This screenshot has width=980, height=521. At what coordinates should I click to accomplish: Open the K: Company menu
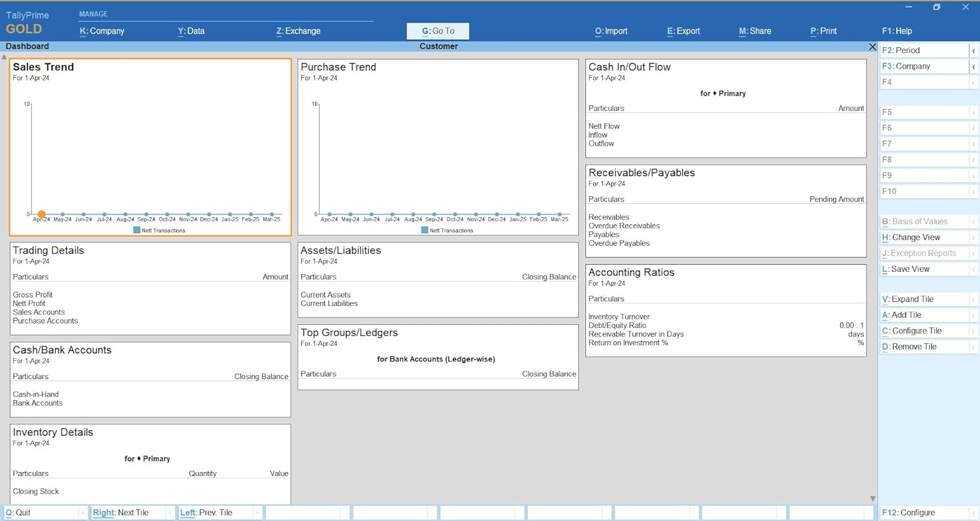(102, 31)
